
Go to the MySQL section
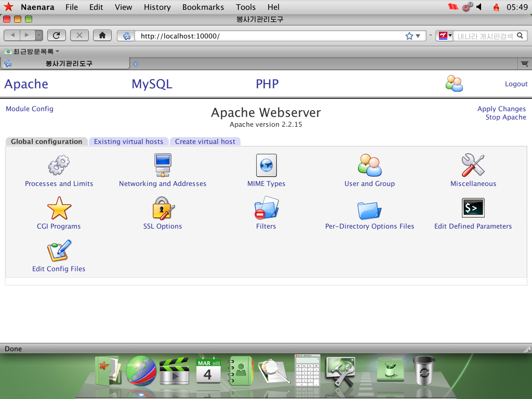[152, 84]
